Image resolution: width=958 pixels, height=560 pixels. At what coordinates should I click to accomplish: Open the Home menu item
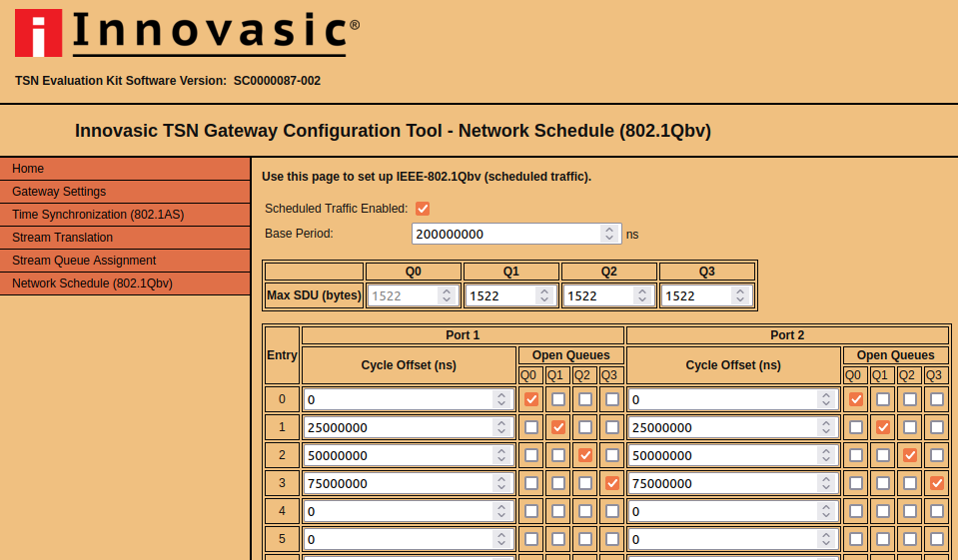coord(125,169)
